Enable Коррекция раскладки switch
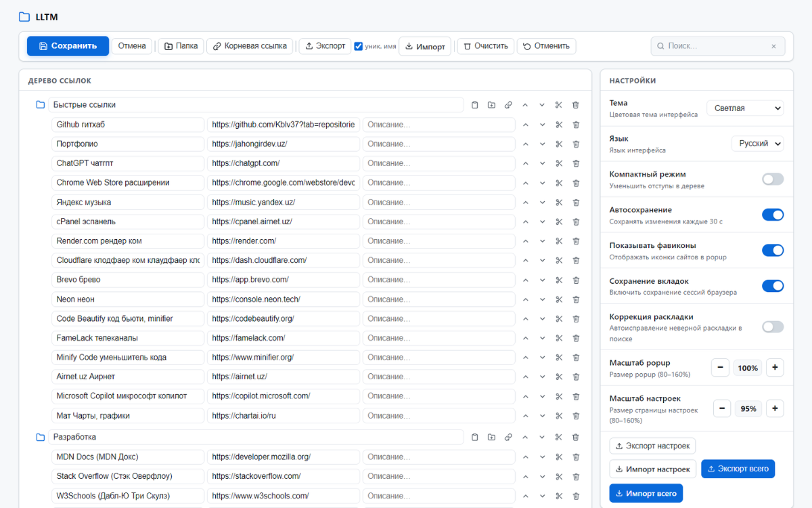Viewport: 812px width, 508px height. (x=773, y=326)
